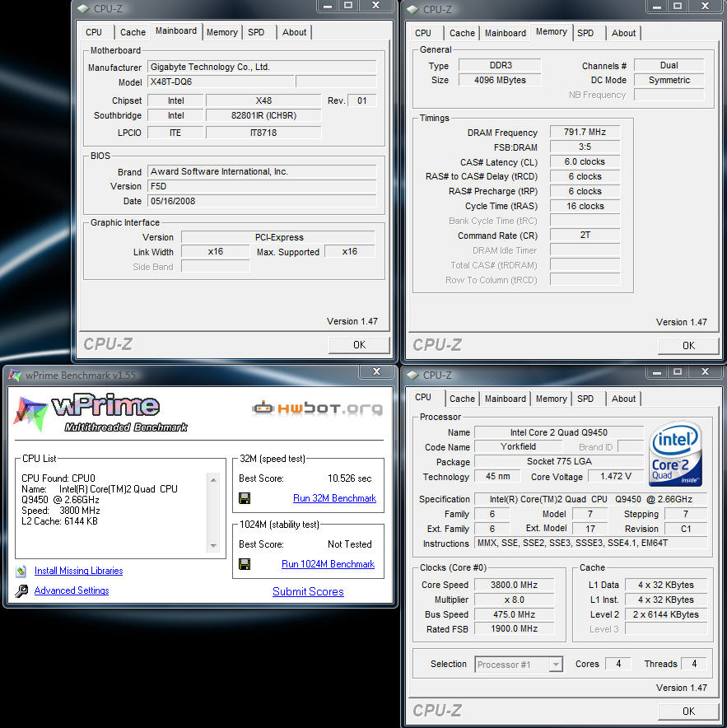Screen dimensions: 727x728
Task: Click the CPU-Z icon in CPU window title bar
Action: 412,376
